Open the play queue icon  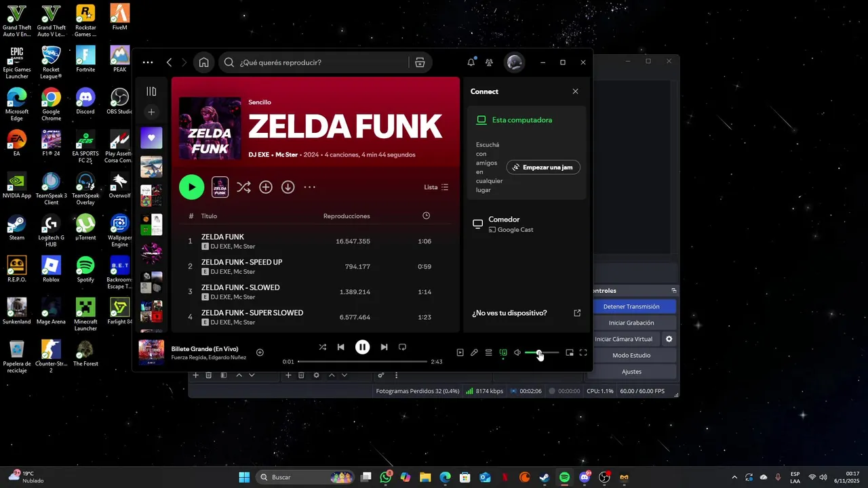[488, 352]
